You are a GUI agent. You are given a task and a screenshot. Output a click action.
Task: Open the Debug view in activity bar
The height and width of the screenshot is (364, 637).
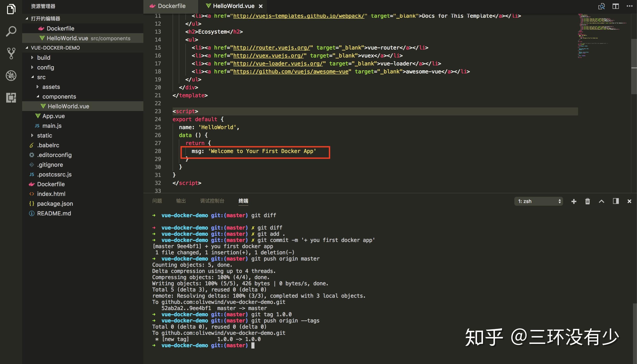click(11, 76)
